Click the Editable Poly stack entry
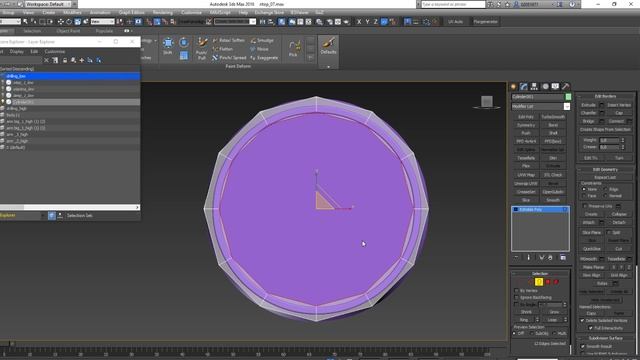Screen dimensions: 640x360 (x=540, y=209)
